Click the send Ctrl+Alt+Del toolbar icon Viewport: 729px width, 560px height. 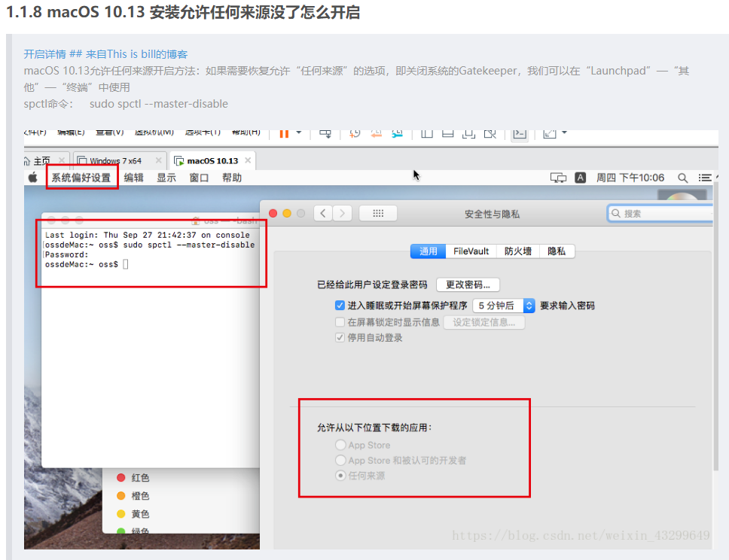(325, 134)
